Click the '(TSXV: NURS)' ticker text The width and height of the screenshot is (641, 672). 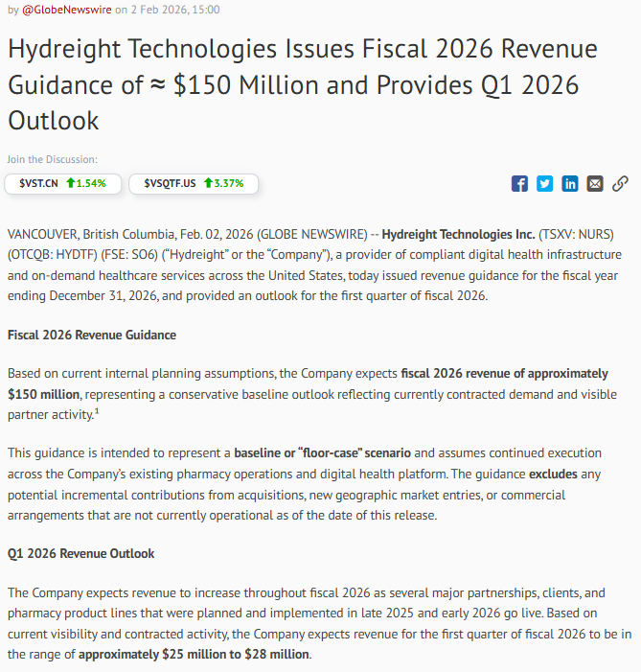[576, 235]
